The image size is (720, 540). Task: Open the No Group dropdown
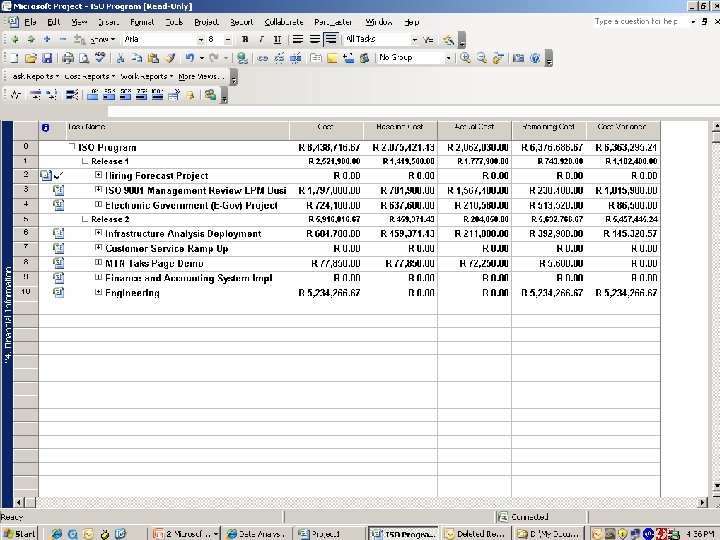click(449, 58)
